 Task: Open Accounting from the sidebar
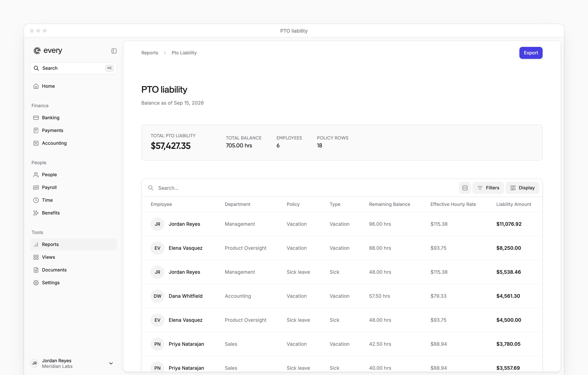tap(73, 143)
